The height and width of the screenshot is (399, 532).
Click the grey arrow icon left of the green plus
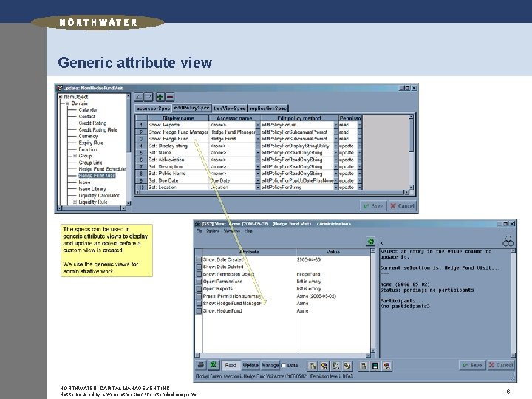click(149, 97)
